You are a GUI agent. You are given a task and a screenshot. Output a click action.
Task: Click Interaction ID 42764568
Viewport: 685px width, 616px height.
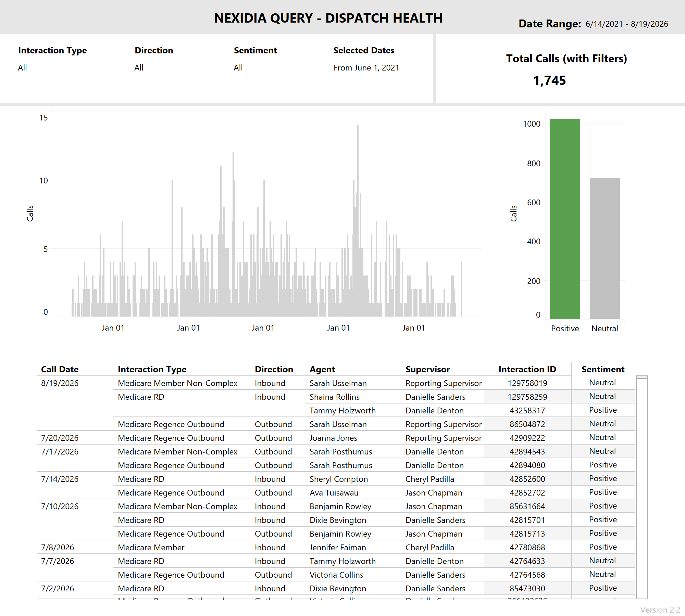click(527, 575)
